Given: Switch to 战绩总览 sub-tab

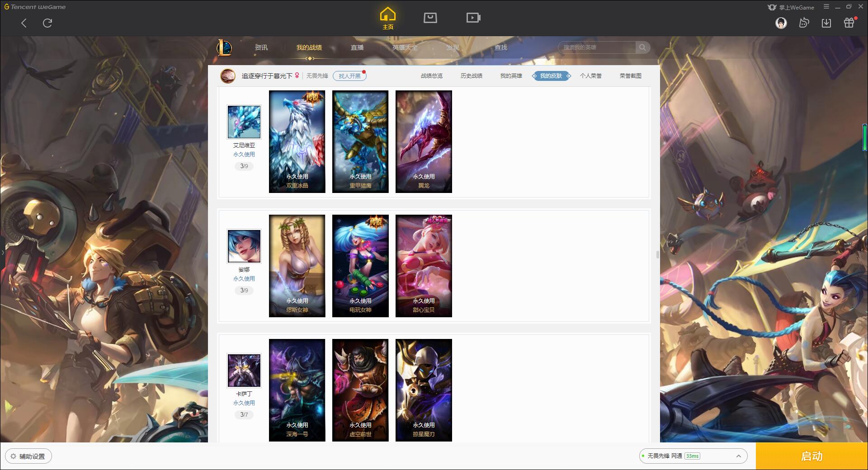Looking at the screenshot, I should click(432, 76).
